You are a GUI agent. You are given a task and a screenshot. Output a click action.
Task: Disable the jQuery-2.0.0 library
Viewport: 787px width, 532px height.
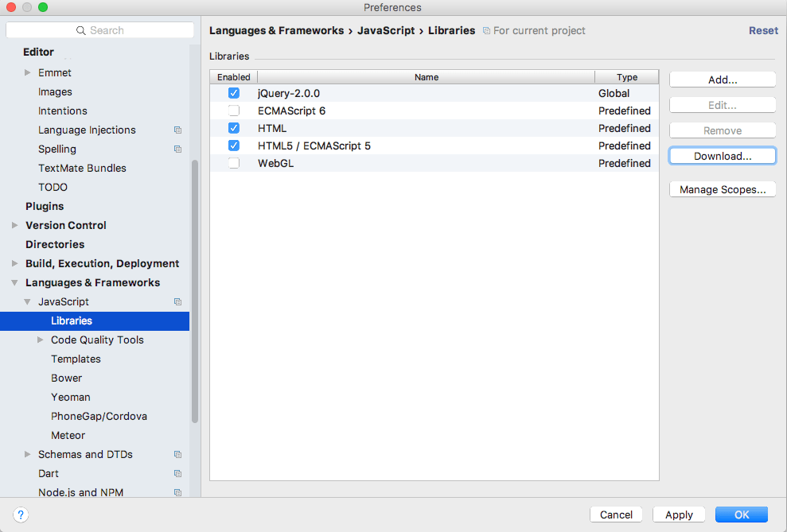point(233,93)
